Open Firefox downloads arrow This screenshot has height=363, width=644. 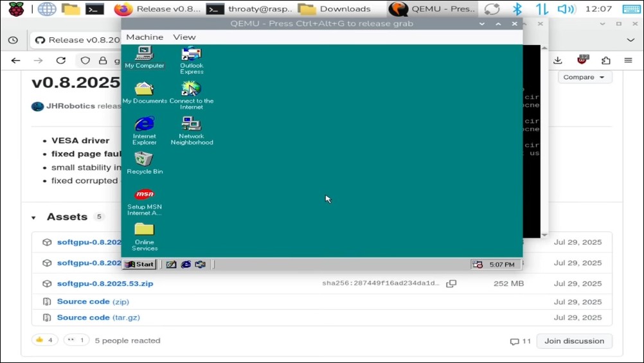pyautogui.click(x=557, y=60)
